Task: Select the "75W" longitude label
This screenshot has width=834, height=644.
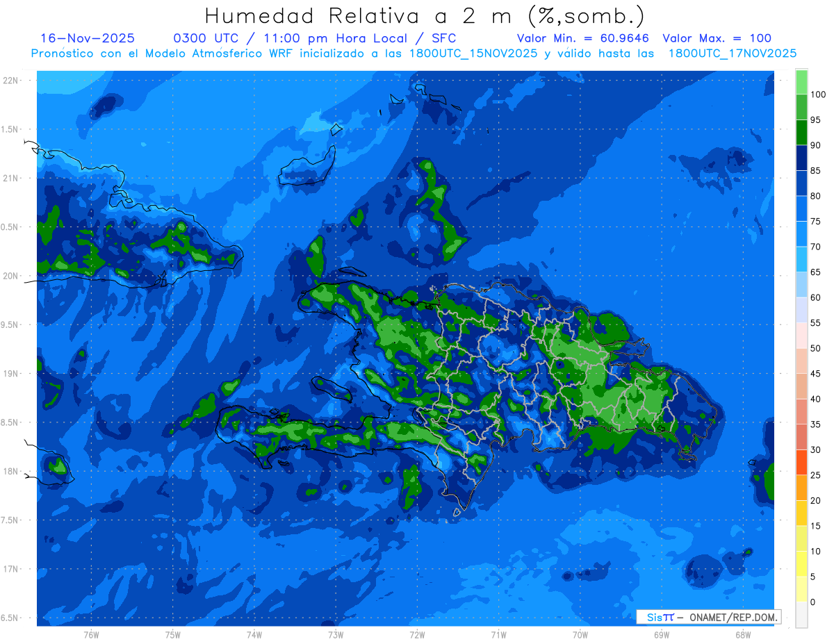Action: click(x=173, y=635)
